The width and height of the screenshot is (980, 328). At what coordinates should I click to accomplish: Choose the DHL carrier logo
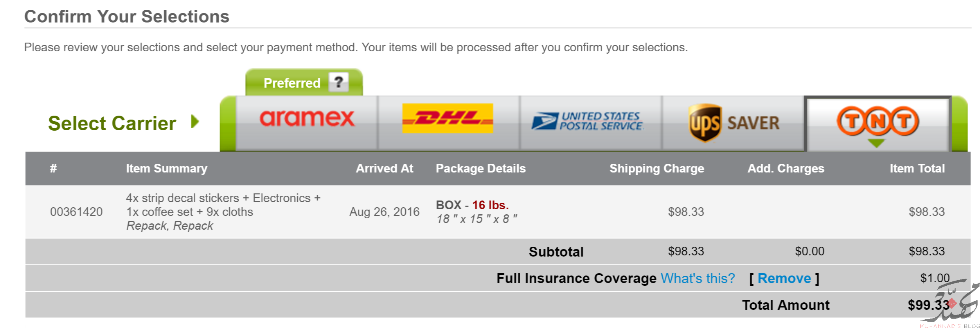pyautogui.click(x=448, y=118)
